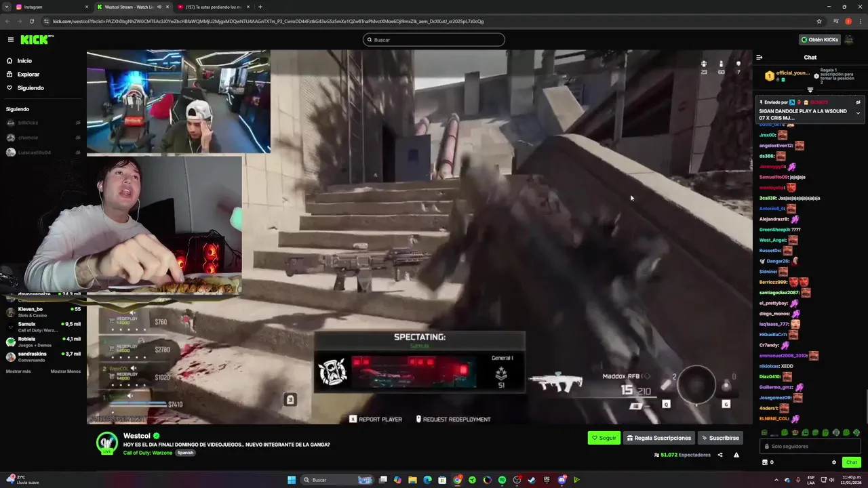Image resolution: width=868 pixels, height=488 pixels.
Task: Collapse the chat panel with arrow icon
Action: [759, 58]
